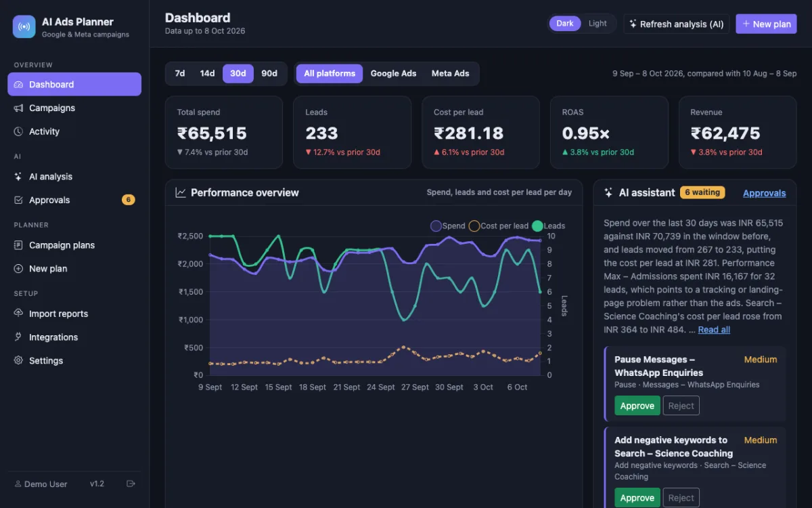Filter by All platforms
Image resolution: width=812 pixels, height=508 pixels.
(330, 73)
